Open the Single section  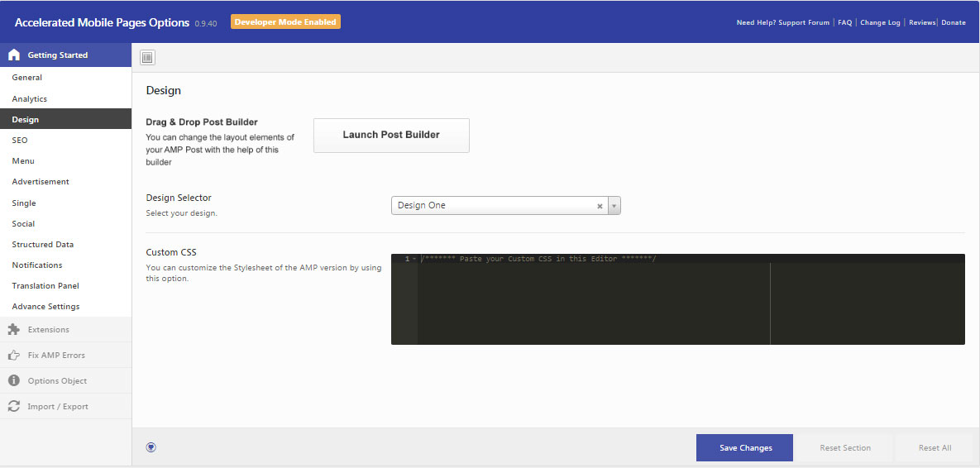65,203
